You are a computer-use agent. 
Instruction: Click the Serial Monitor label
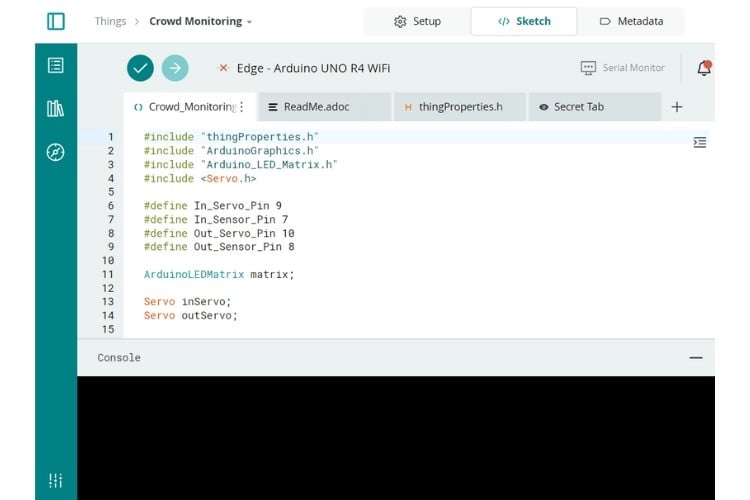pos(633,68)
